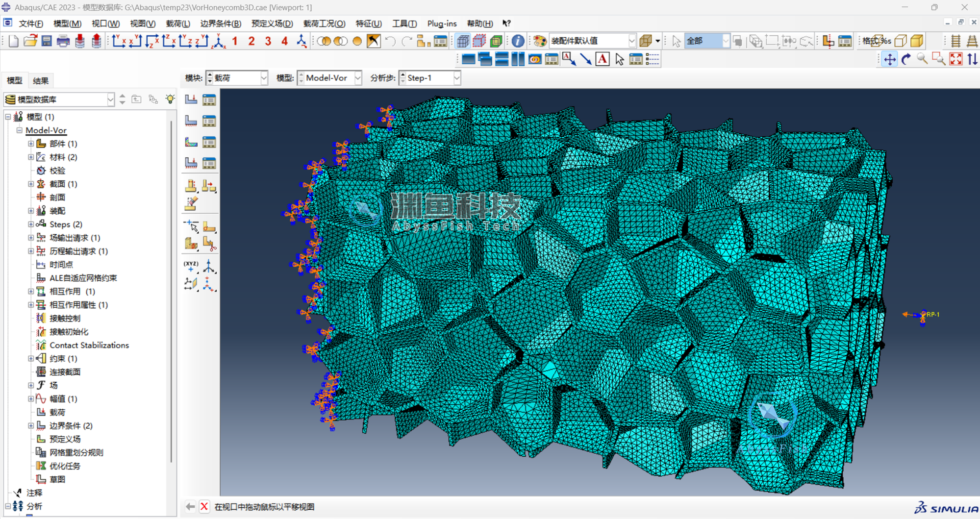Viewport: 980px width, 519px height.
Task: Select the Rotate View tool
Action: tap(906, 59)
